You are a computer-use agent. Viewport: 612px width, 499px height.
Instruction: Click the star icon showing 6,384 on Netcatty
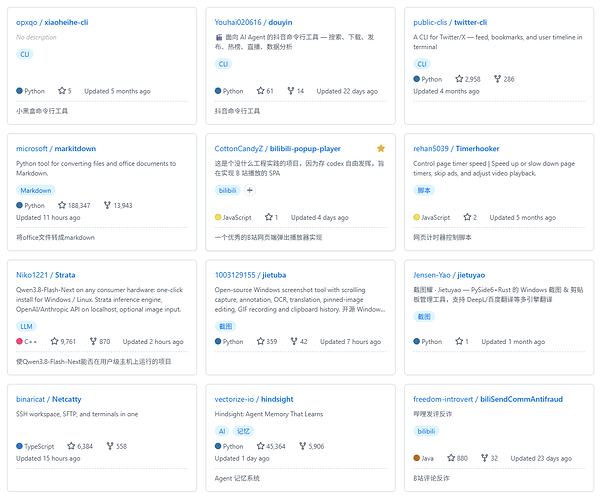coord(71,446)
